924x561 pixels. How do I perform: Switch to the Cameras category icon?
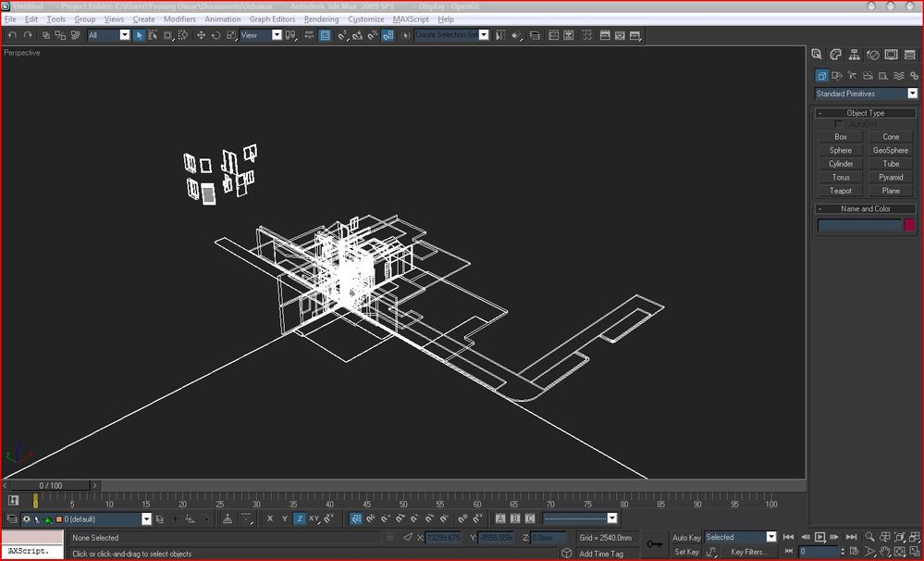[x=868, y=76]
